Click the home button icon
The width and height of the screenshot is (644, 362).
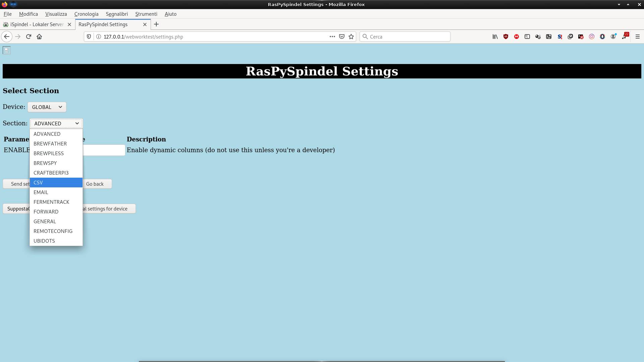pos(39,37)
